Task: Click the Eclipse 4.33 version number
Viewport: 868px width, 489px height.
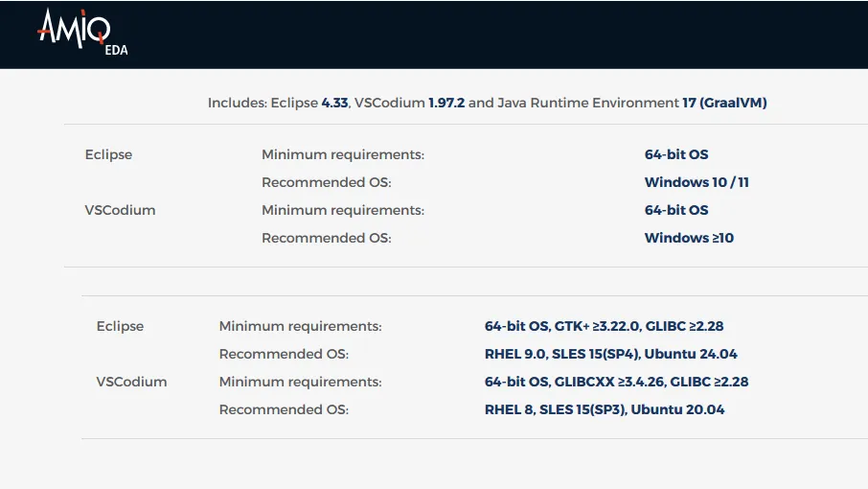Action: (333, 103)
